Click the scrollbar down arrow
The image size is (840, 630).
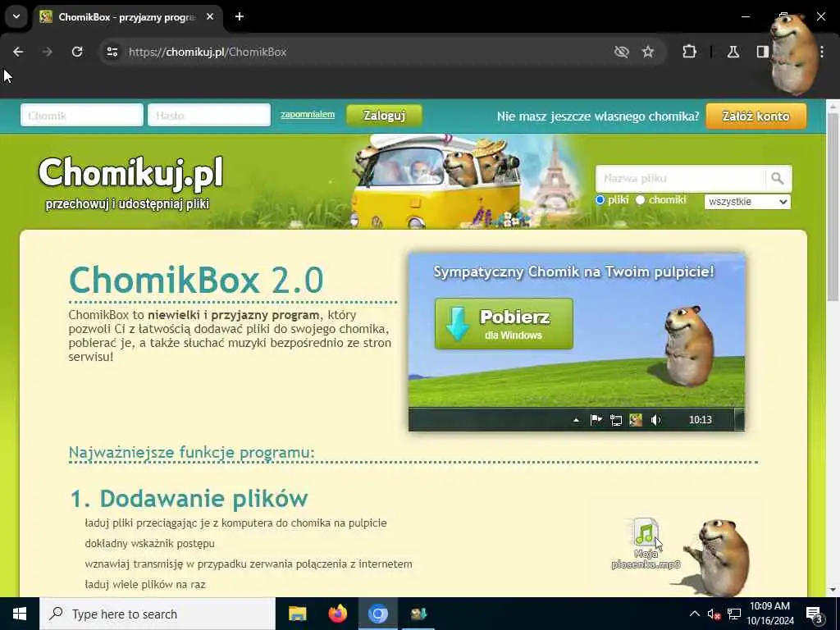pyautogui.click(x=833, y=590)
